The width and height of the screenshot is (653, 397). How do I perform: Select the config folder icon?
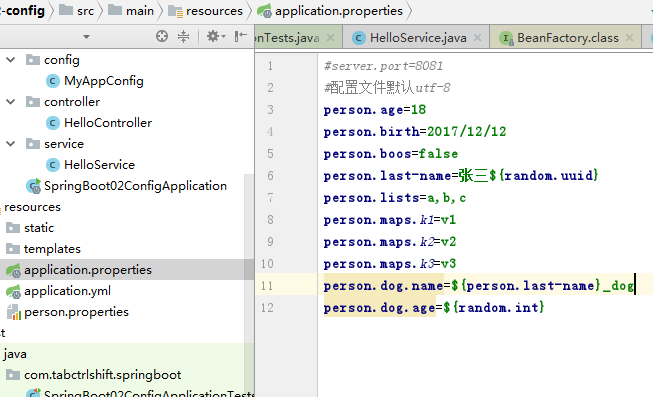pyautogui.click(x=32, y=60)
